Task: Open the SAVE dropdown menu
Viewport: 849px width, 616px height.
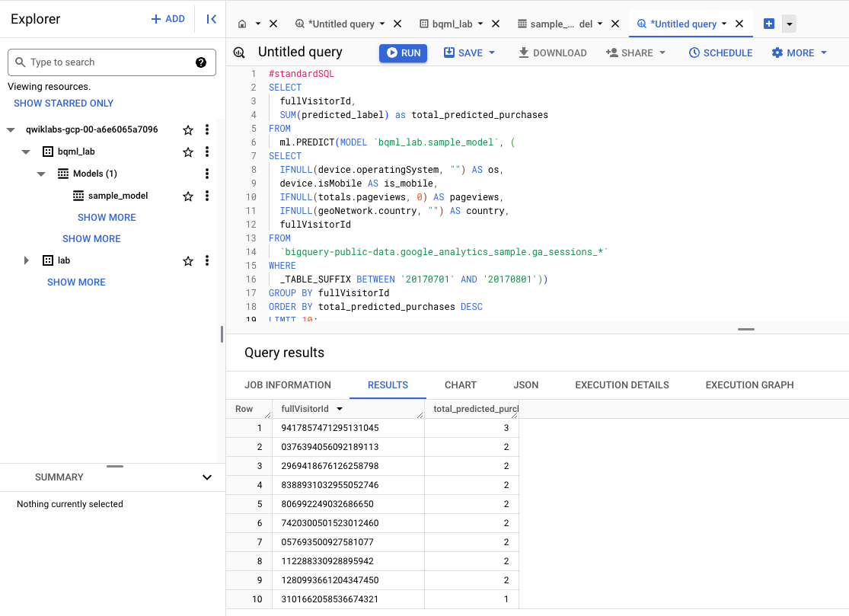Action: (x=491, y=53)
